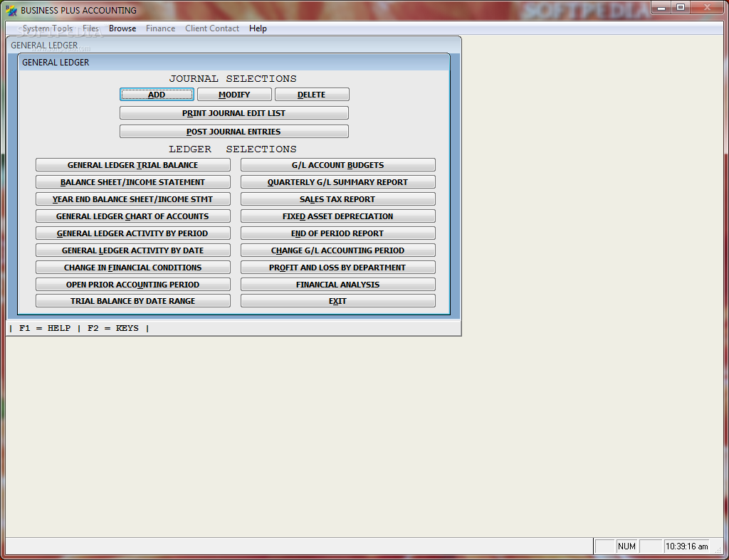Open General Ledger Trial Balance
This screenshot has width=729, height=560.
click(x=133, y=165)
